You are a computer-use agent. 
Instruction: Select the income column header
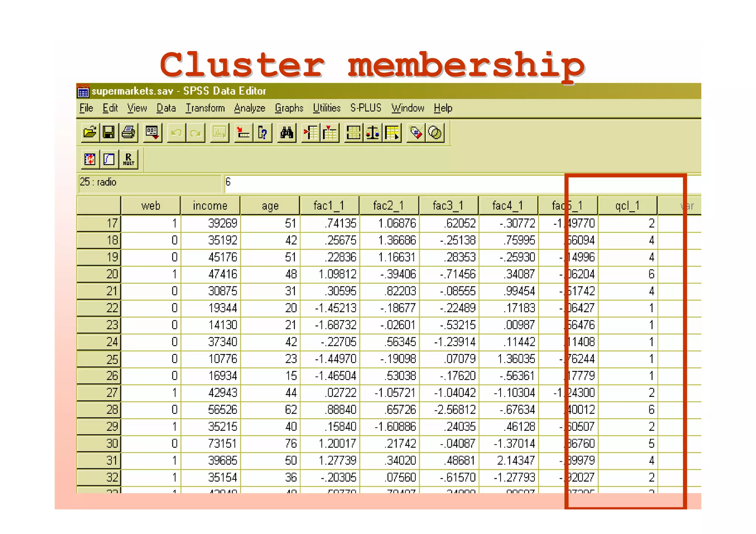pos(210,206)
